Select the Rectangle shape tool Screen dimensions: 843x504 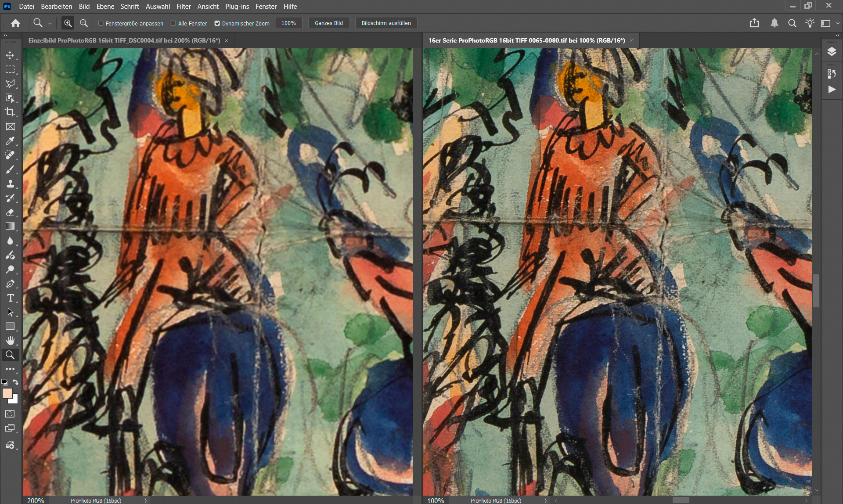pyautogui.click(x=10, y=326)
